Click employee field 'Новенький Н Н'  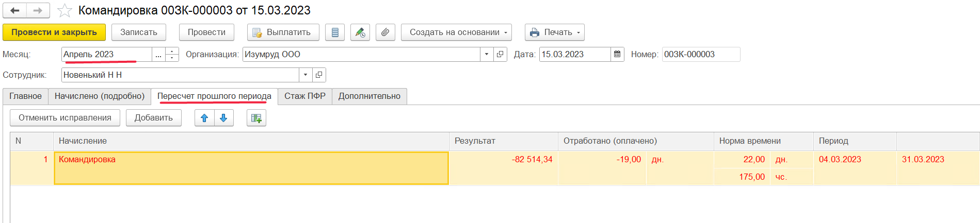click(180, 75)
